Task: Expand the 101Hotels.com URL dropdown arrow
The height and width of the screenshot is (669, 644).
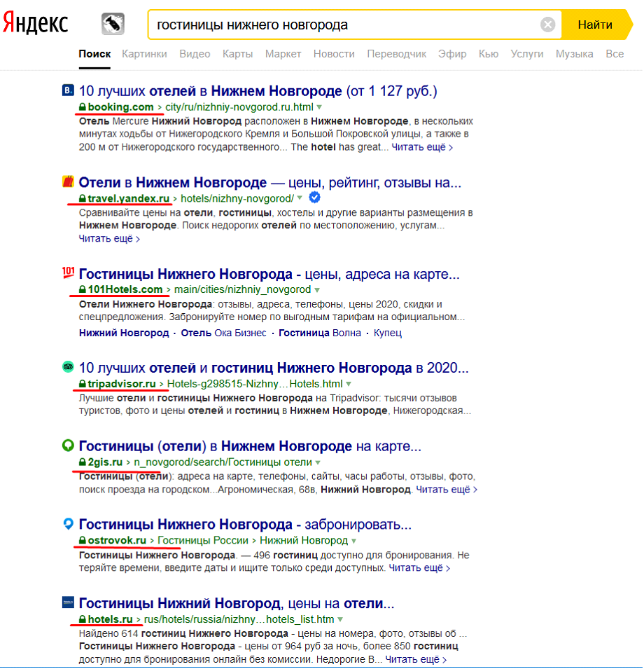Action: point(316,290)
